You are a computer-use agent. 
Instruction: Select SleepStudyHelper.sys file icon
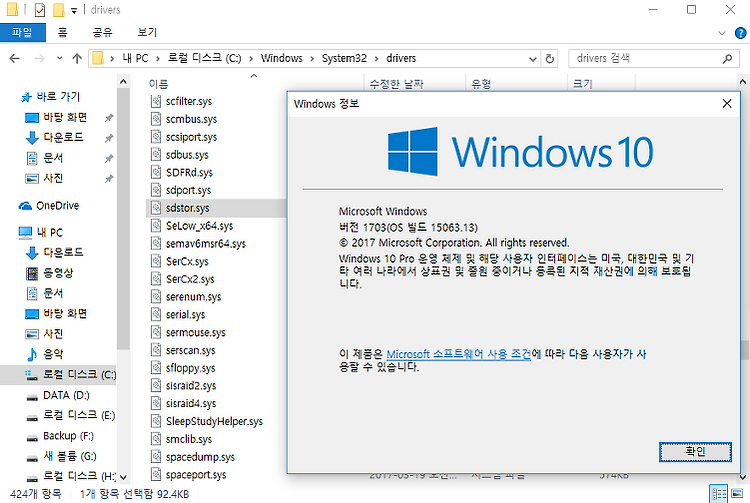coord(155,421)
